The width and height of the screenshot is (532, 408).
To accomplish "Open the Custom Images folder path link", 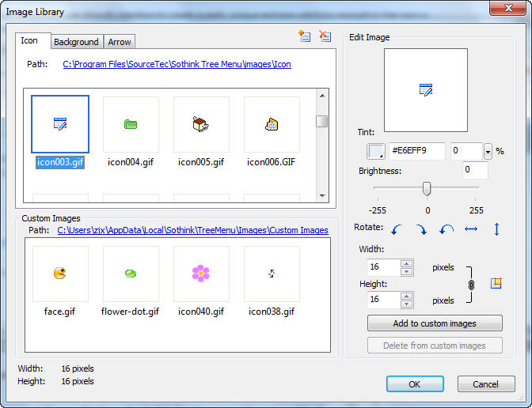I will 192,230.
